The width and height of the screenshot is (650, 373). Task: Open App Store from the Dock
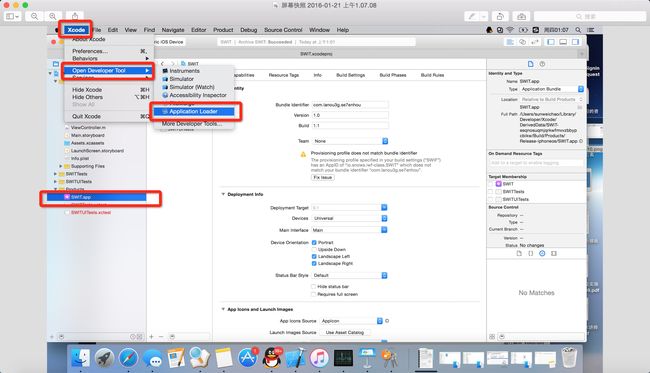pos(247,357)
